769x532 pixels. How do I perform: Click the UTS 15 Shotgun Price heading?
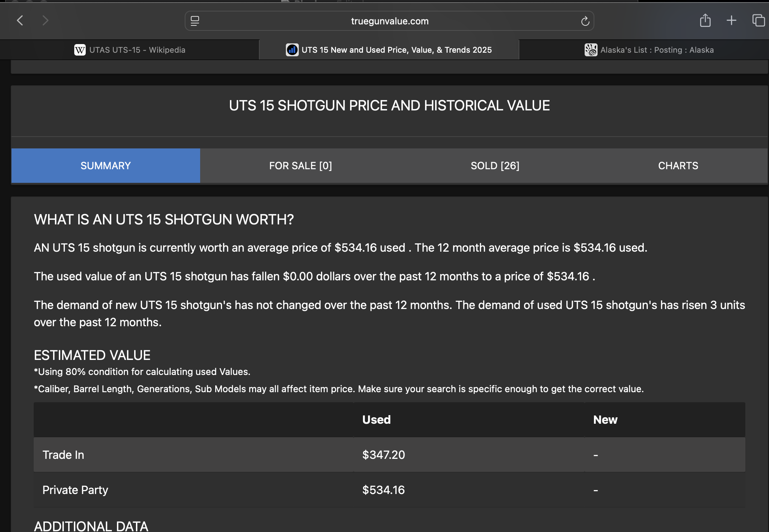390,105
